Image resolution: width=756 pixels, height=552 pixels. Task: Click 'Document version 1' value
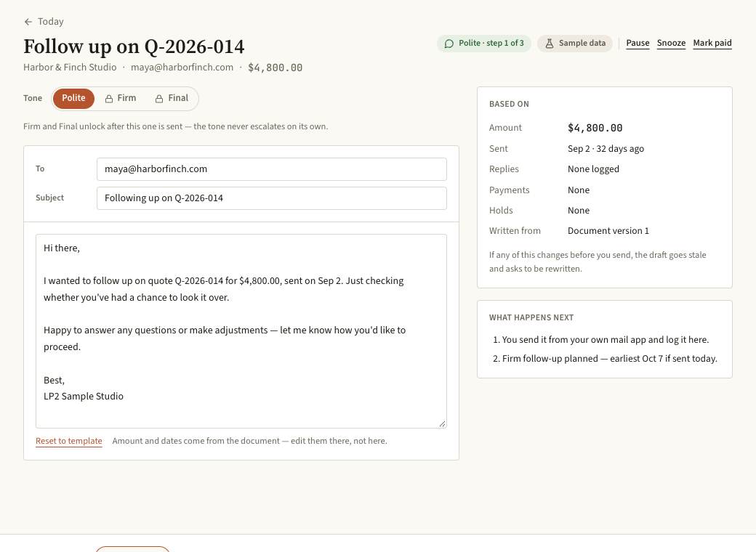click(608, 231)
